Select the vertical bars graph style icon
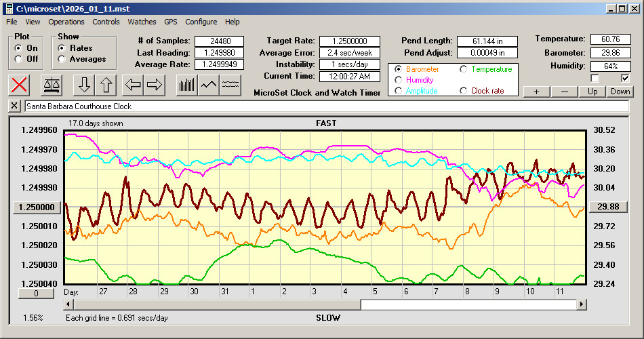The width and height of the screenshot is (644, 339). [x=186, y=85]
